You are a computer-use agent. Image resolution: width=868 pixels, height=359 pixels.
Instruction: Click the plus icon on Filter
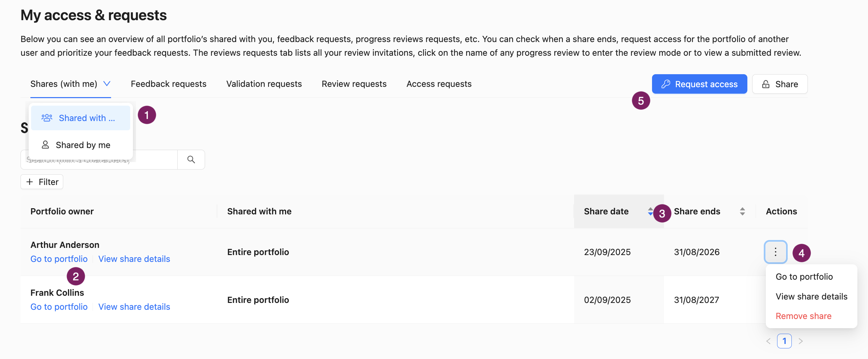point(30,182)
